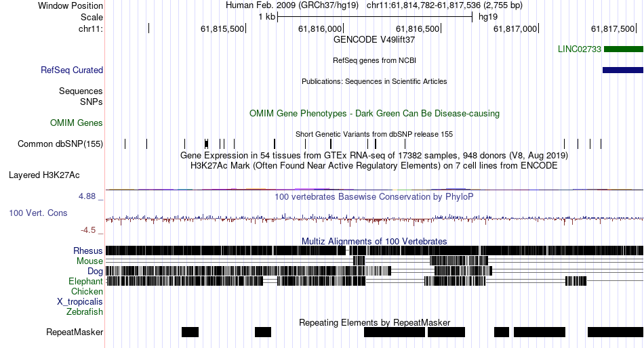
Task: Click the Chicken alignment label
Action: click(87, 291)
